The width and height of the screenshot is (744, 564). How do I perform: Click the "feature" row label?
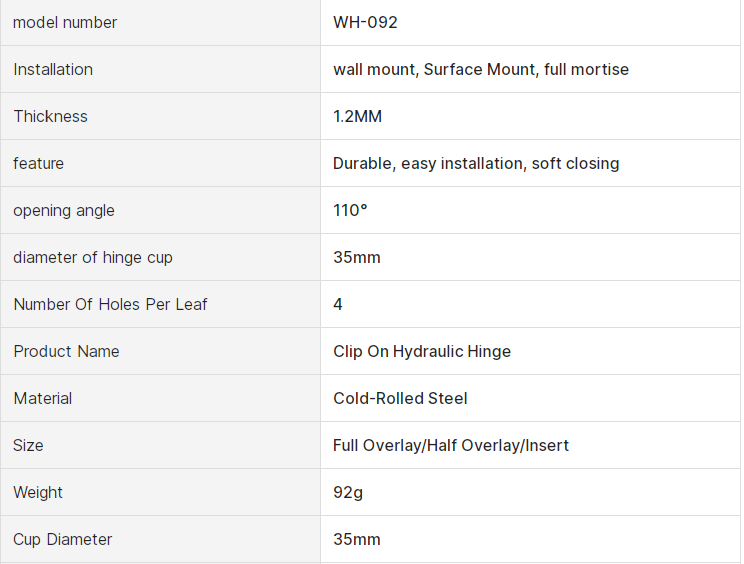click(39, 163)
